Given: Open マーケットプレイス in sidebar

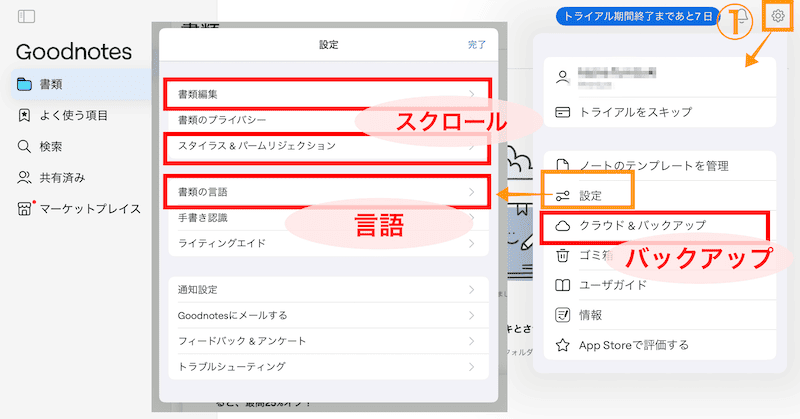Looking at the screenshot, I should pyautogui.click(x=80, y=209).
